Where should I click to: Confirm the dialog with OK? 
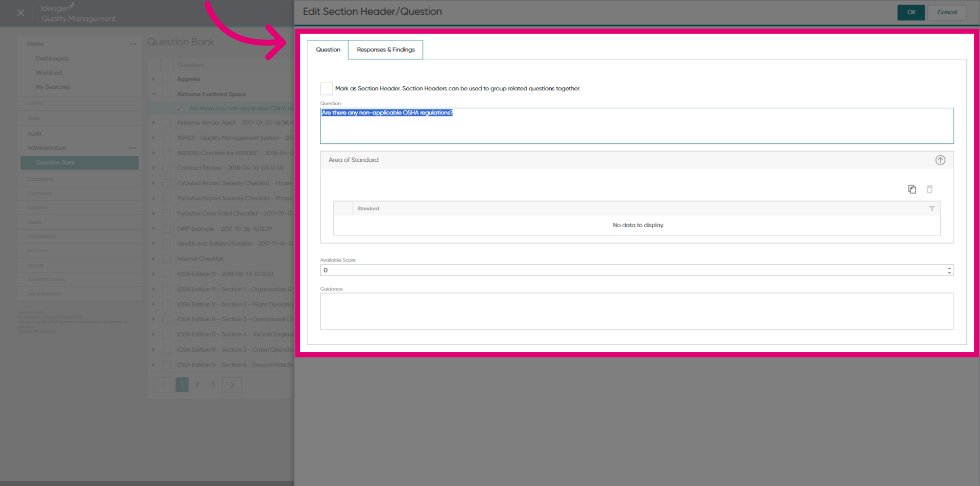pos(911,12)
